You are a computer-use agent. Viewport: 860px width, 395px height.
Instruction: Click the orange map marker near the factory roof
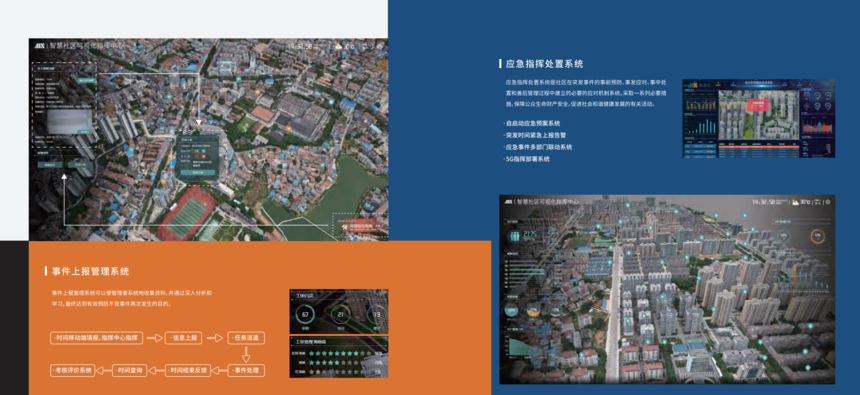pyautogui.click(x=289, y=129)
